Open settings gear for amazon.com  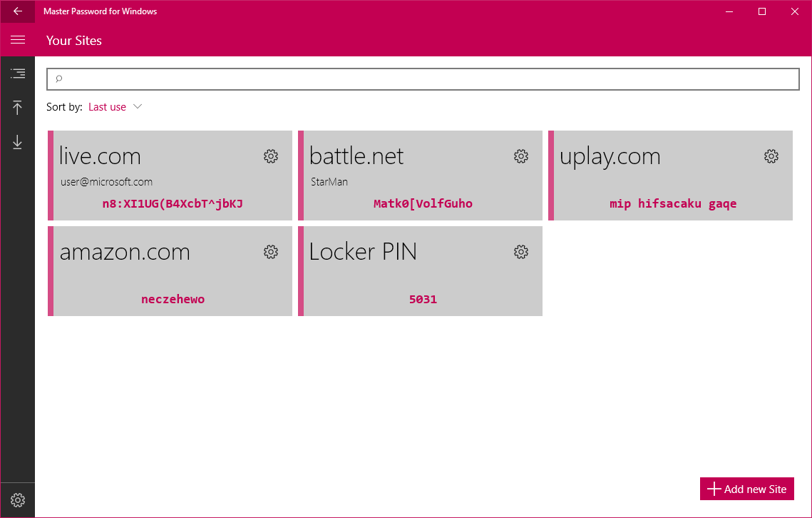tap(271, 252)
